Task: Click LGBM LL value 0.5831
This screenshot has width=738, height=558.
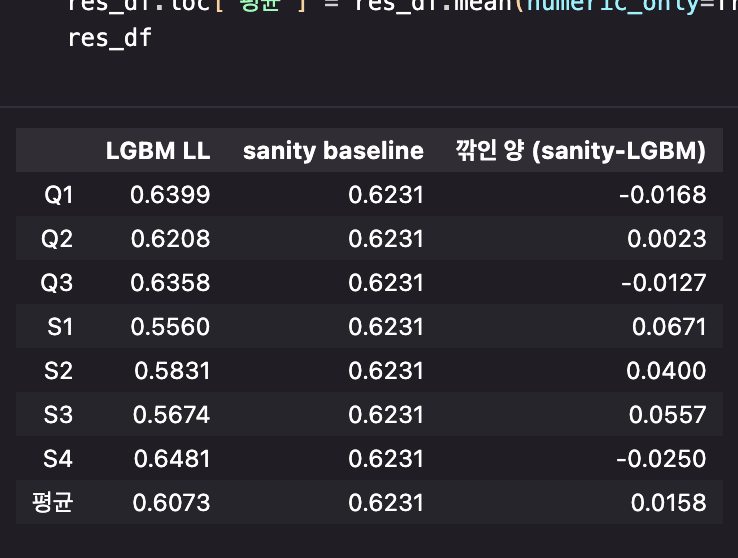Action: click(172, 371)
